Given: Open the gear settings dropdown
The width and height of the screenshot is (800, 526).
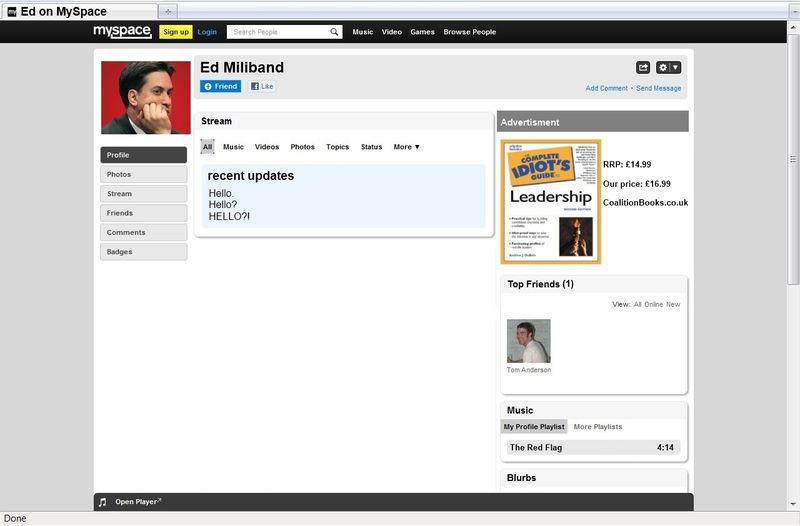Looking at the screenshot, I should point(668,67).
